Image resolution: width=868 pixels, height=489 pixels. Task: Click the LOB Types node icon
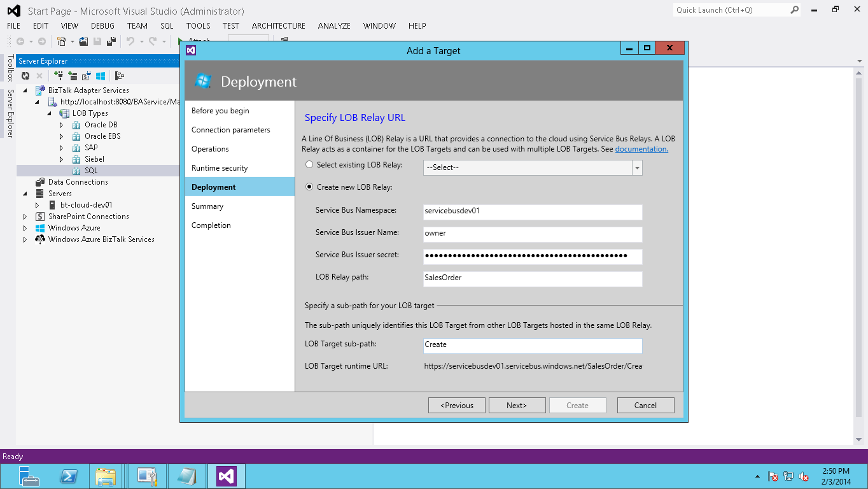[x=64, y=113]
